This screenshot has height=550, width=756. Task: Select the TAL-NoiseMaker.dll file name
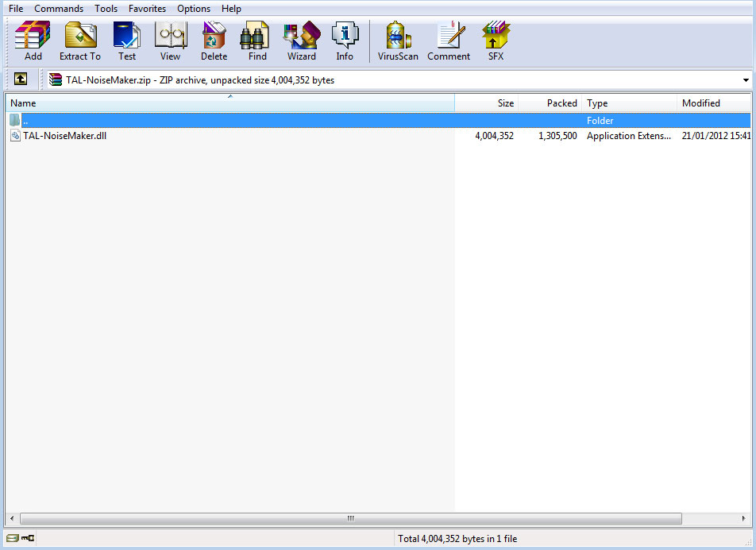tap(64, 136)
